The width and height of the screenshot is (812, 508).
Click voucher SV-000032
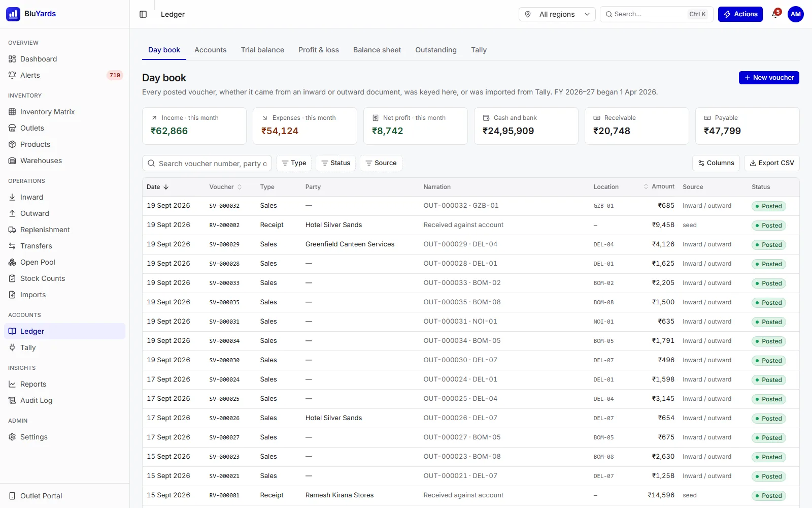[224, 206]
